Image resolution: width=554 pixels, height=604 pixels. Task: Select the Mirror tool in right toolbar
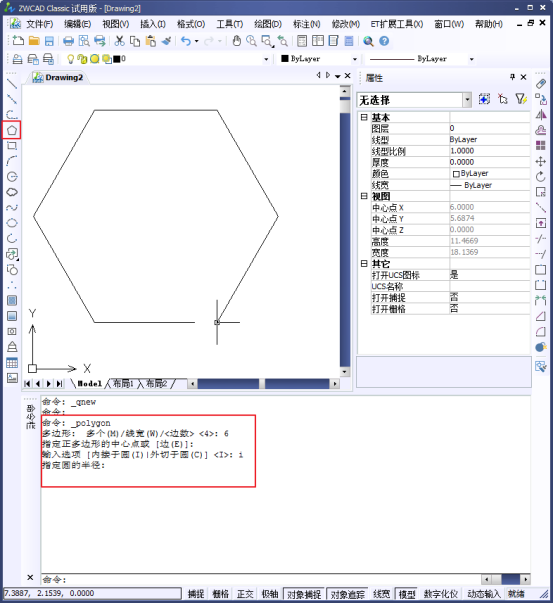[x=541, y=115]
